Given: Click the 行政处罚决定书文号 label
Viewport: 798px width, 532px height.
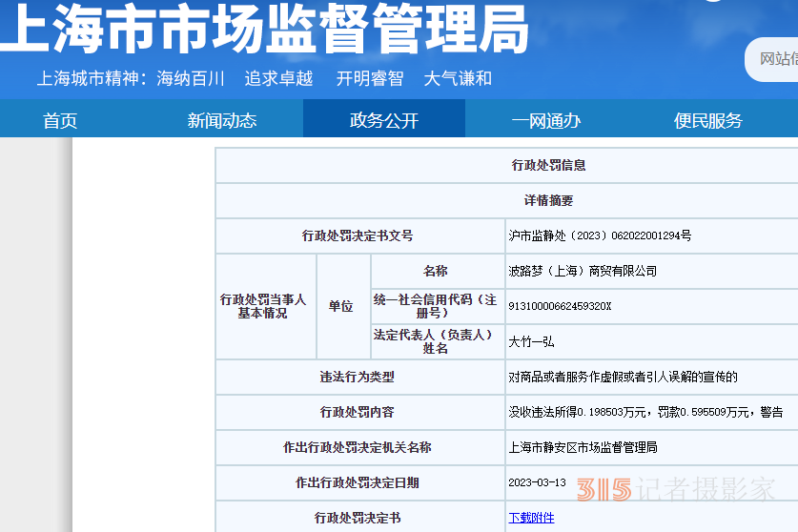Looking at the screenshot, I should point(358,235).
